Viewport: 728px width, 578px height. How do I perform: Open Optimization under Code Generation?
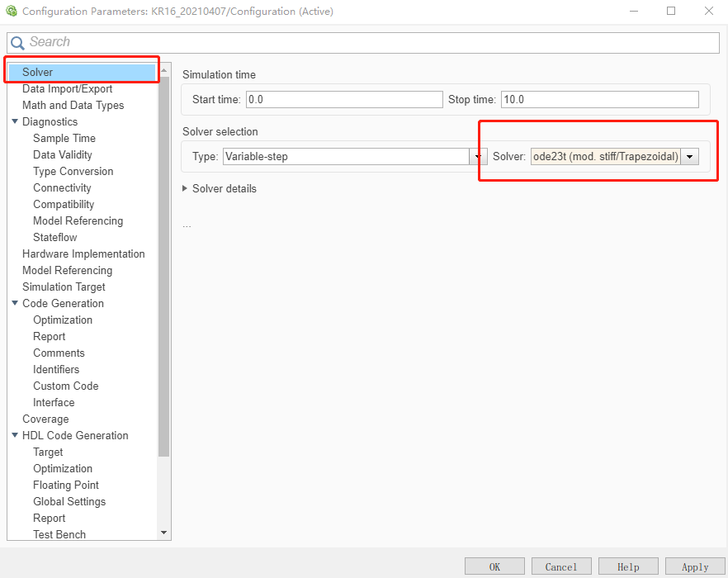pyautogui.click(x=63, y=320)
